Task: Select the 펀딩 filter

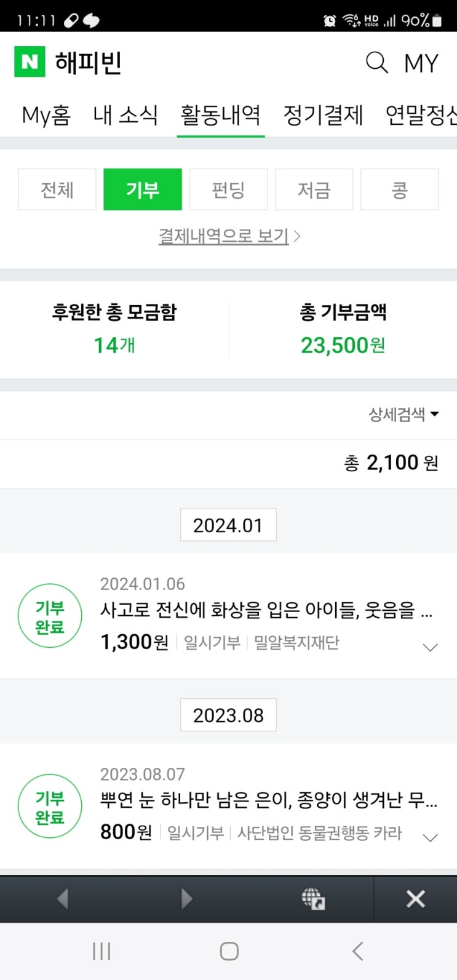Action: [228, 189]
